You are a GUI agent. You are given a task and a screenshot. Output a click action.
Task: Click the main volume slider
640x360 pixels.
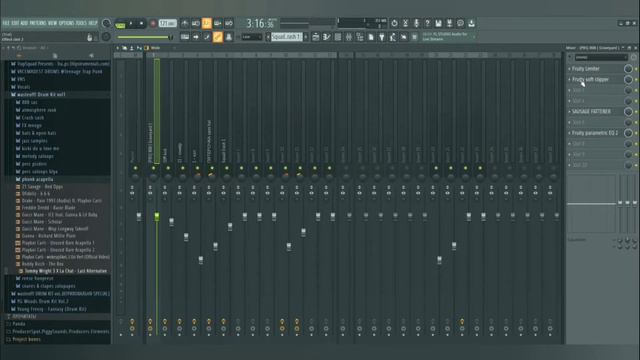coord(144,38)
